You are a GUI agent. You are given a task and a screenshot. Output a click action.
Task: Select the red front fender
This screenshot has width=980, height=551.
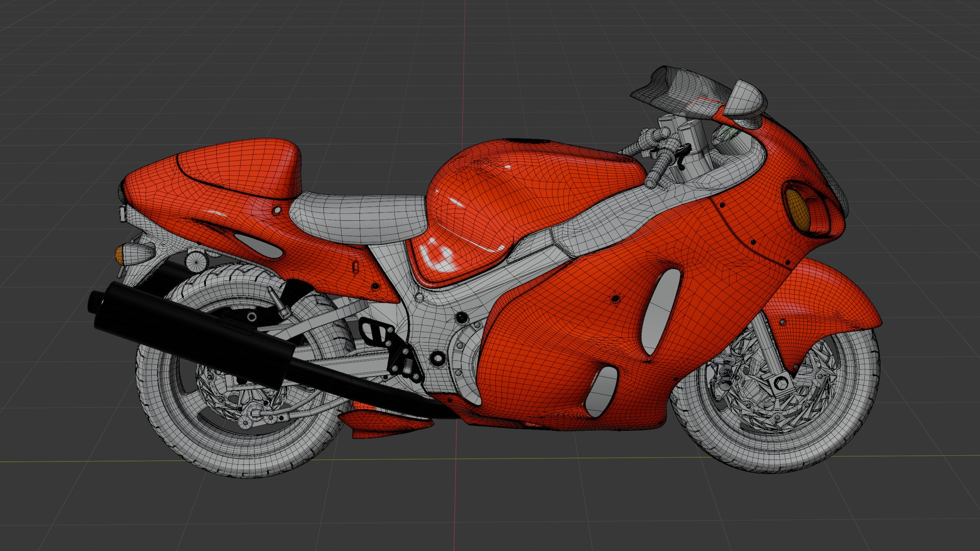[x=823, y=306]
